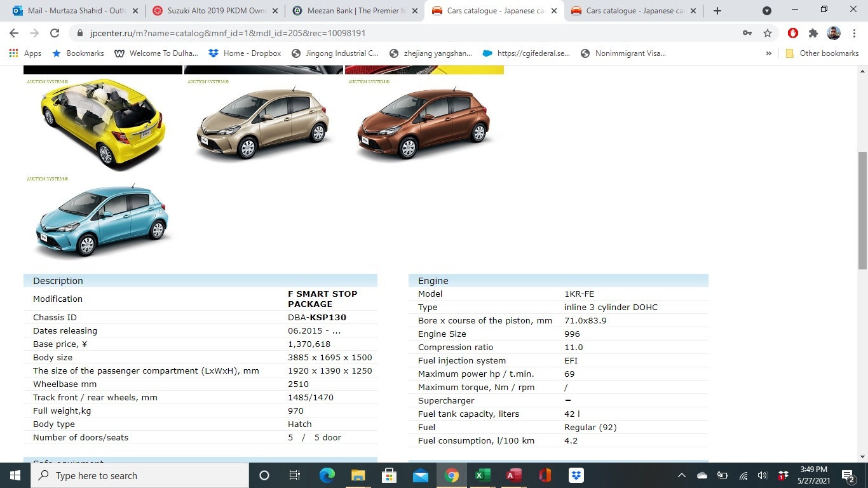Open cgifederal bookmark link
Screen dimensions: 868x488
(527, 53)
